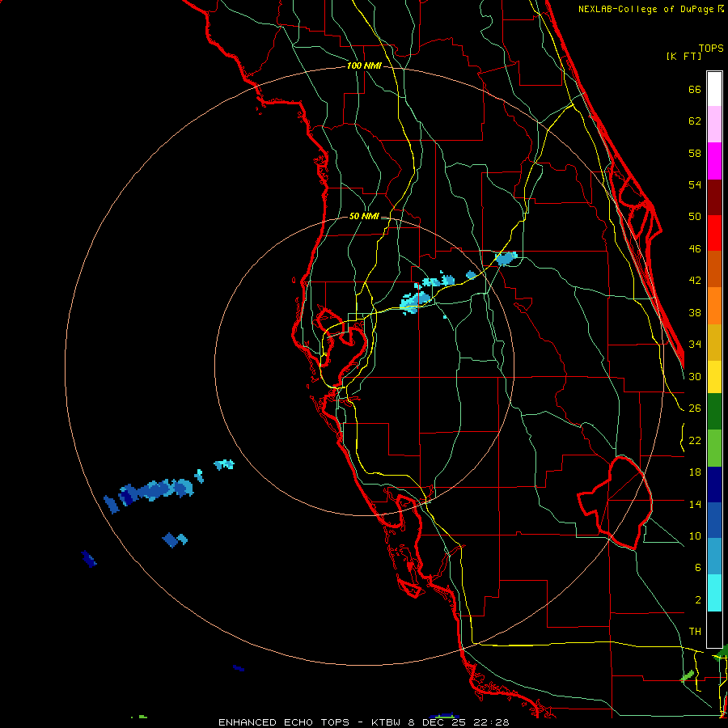728x728 pixels.
Task: Click the dark red 50-54 kft swatch
Action: point(714,197)
